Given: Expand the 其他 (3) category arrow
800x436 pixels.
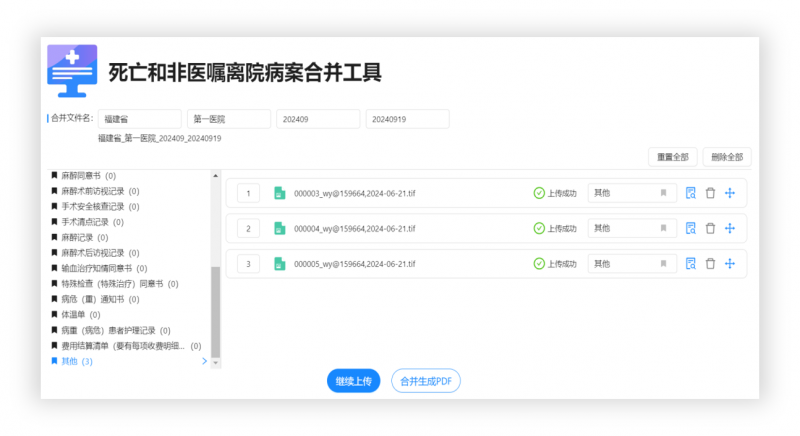Looking at the screenshot, I should [205, 361].
